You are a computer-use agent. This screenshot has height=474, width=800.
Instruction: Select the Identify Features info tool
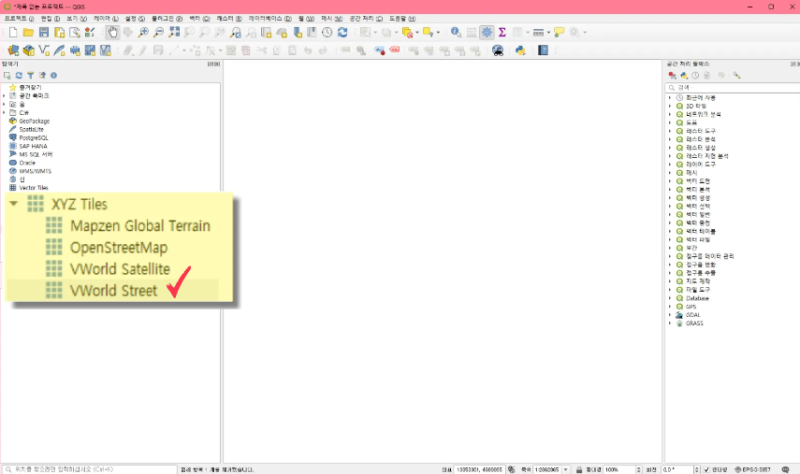coord(456,32)
